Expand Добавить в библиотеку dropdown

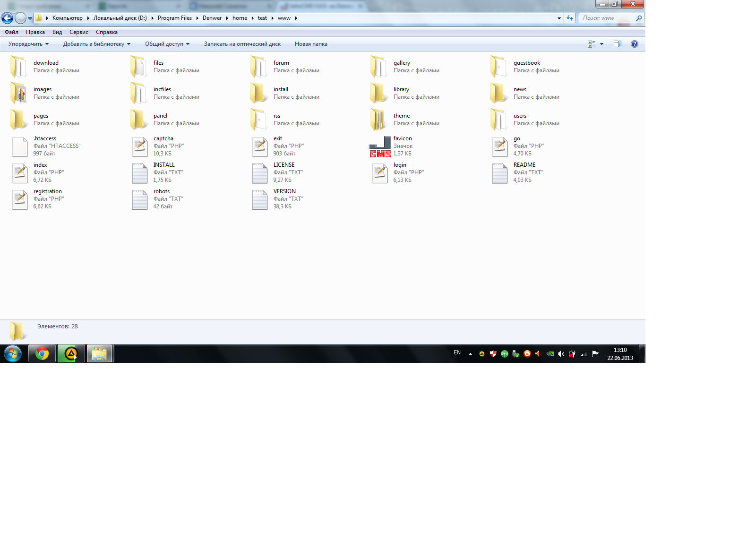point(97,44)
